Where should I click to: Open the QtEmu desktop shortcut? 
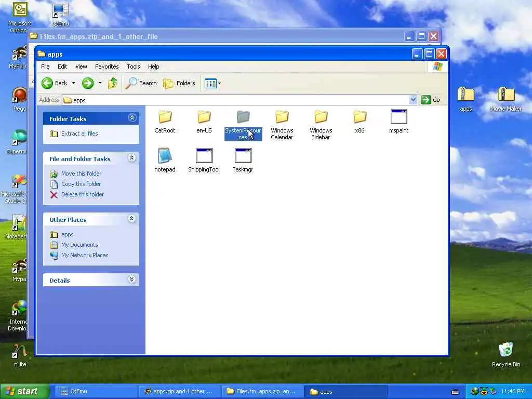pos(60,14)
